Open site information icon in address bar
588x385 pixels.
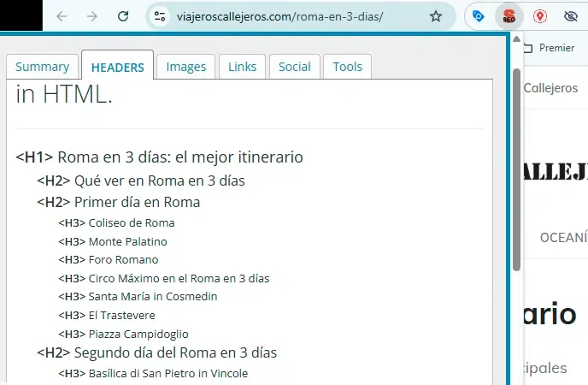(160, 16)
